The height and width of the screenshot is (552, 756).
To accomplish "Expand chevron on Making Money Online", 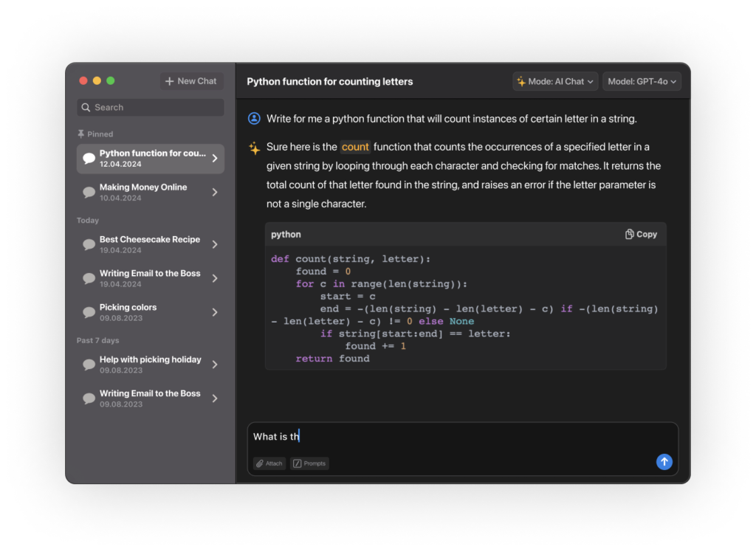I will coord(215,193).
